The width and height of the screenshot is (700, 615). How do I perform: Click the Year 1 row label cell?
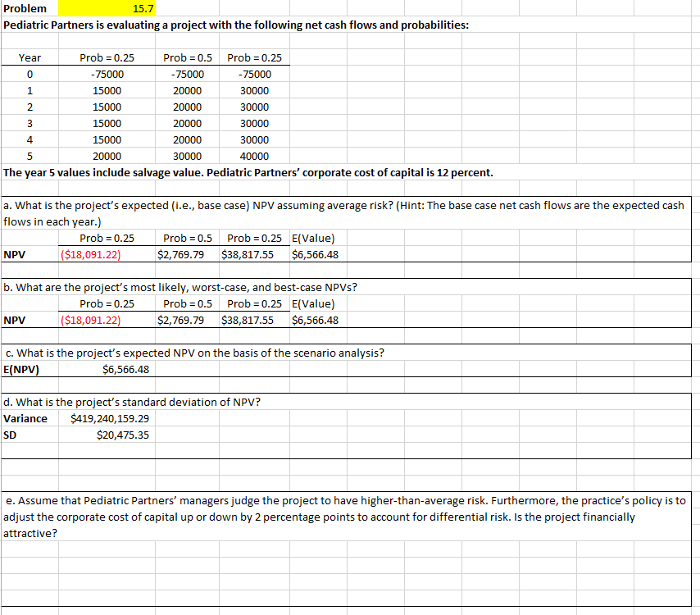coord(30,91)
